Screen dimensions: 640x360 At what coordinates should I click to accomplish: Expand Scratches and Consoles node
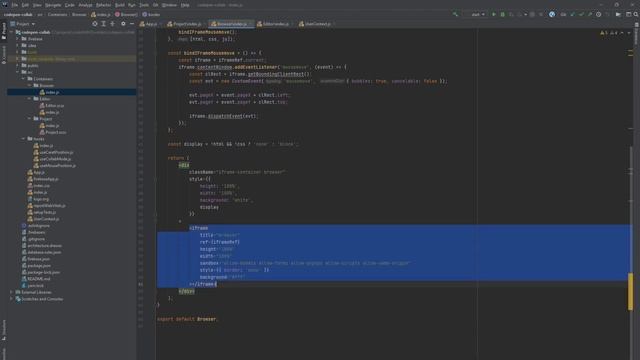click(x=11, y=299)
